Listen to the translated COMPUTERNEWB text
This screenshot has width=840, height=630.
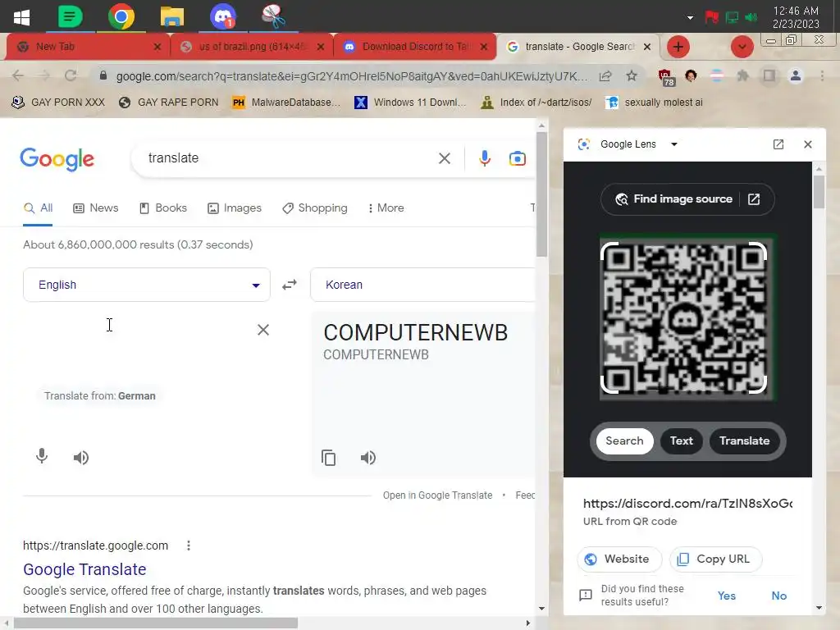coord(368,458)
